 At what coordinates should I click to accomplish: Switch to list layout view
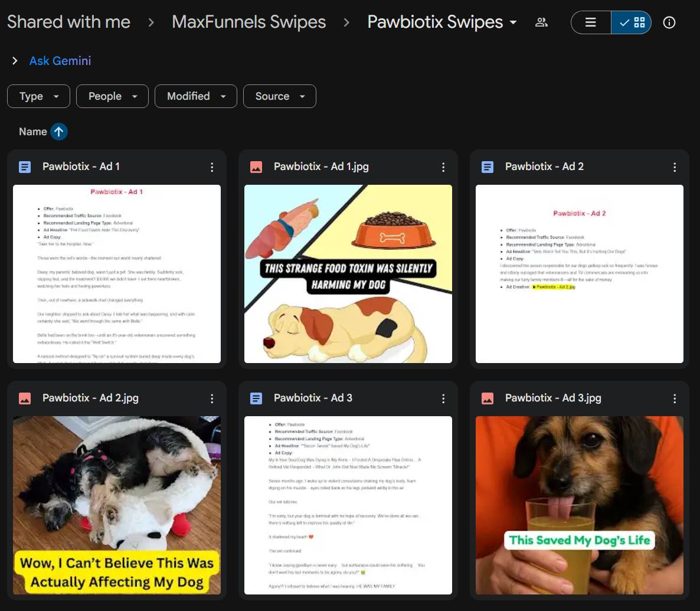591,22
